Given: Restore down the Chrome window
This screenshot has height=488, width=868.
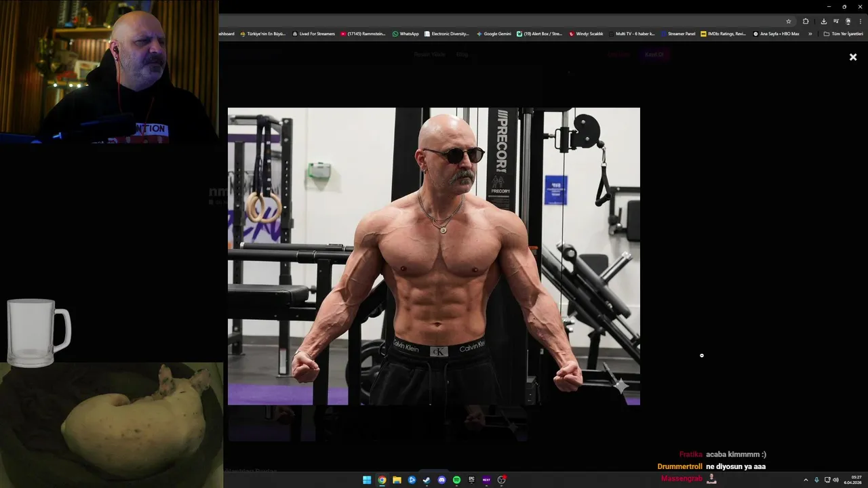Looking at the screenshot, I should pyautogui.click(x=844, y=6).
